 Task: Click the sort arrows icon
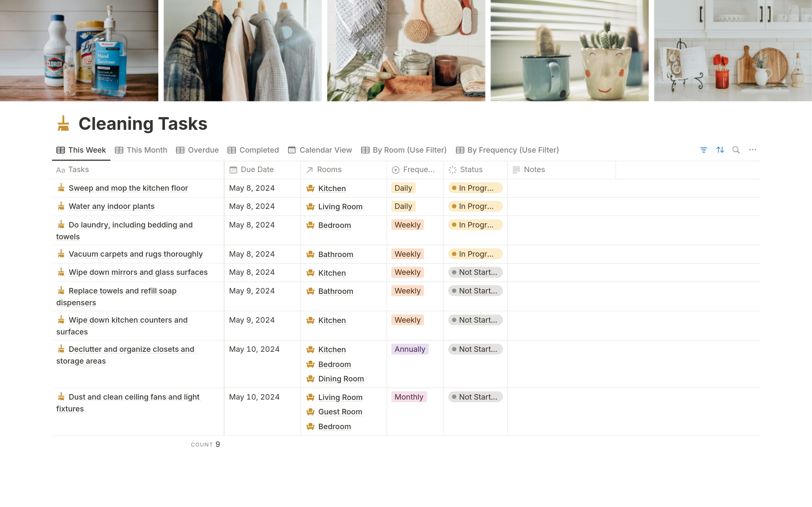(x=720, y=150)
